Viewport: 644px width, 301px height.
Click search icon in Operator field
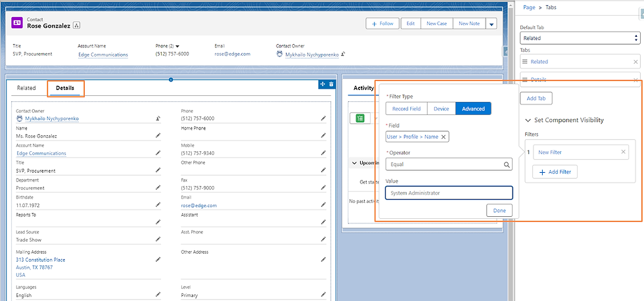(507, 165)
